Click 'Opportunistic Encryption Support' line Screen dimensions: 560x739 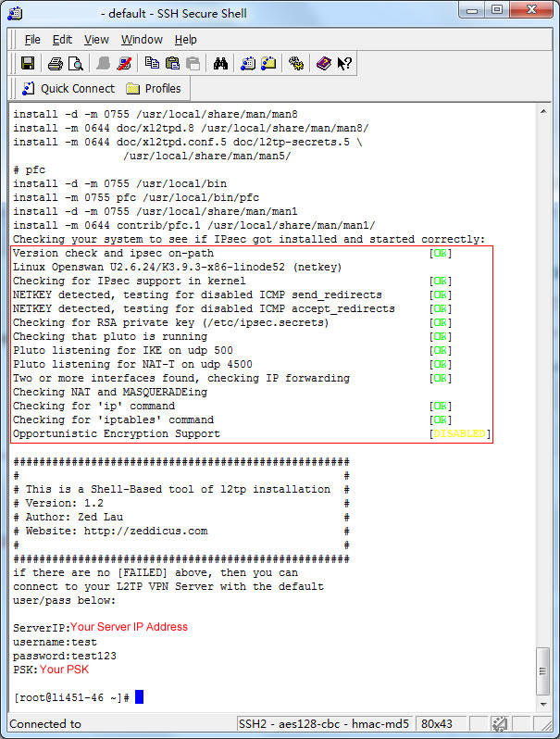(x=117, y=433)
